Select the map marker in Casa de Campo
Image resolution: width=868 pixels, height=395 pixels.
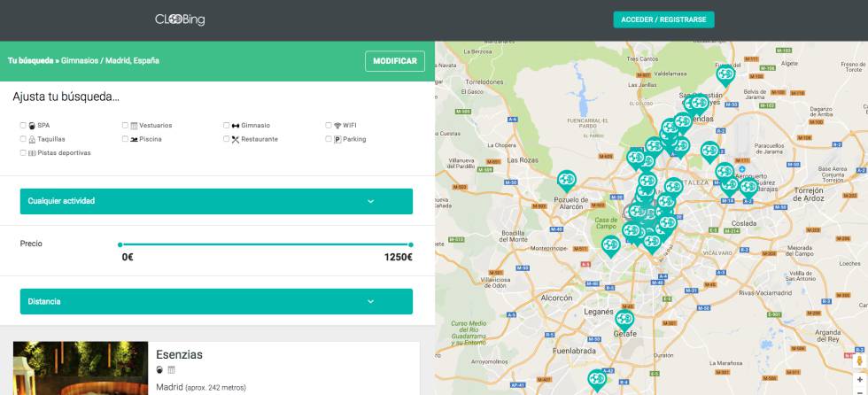click(x=610, y=245)
